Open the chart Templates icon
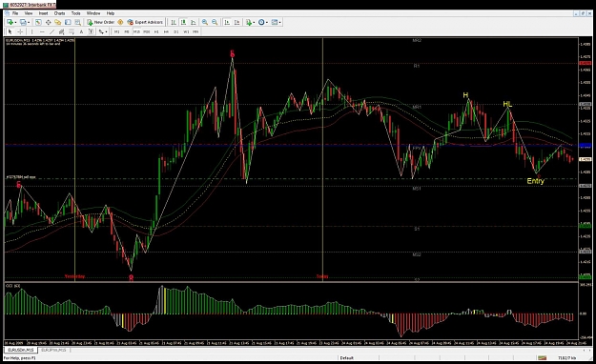 click(275, 23)
